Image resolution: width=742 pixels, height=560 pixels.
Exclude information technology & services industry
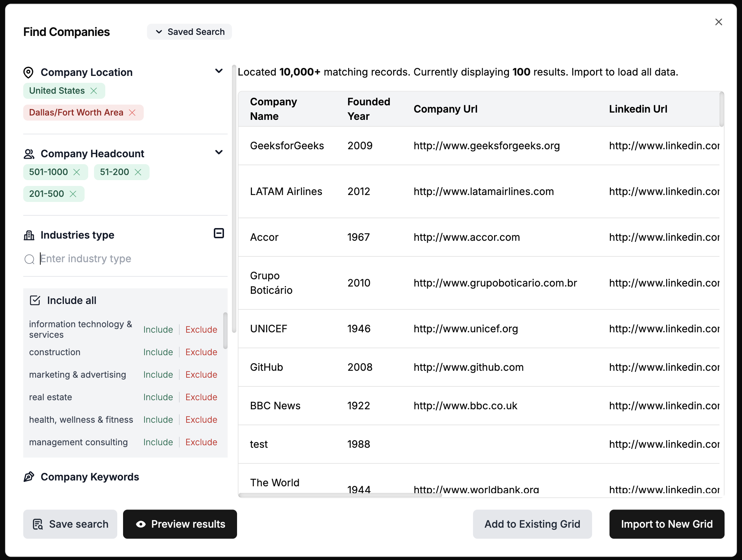pos(201,329)
